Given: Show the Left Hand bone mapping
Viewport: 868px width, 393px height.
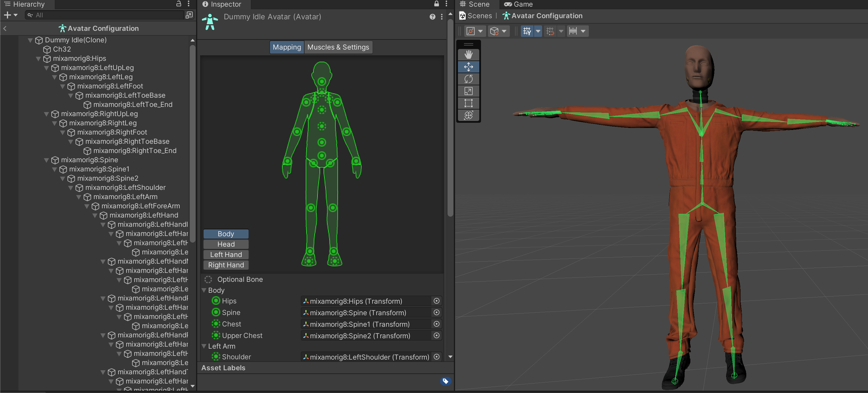Looking at the screenshot, I should [x=226, y=255].
